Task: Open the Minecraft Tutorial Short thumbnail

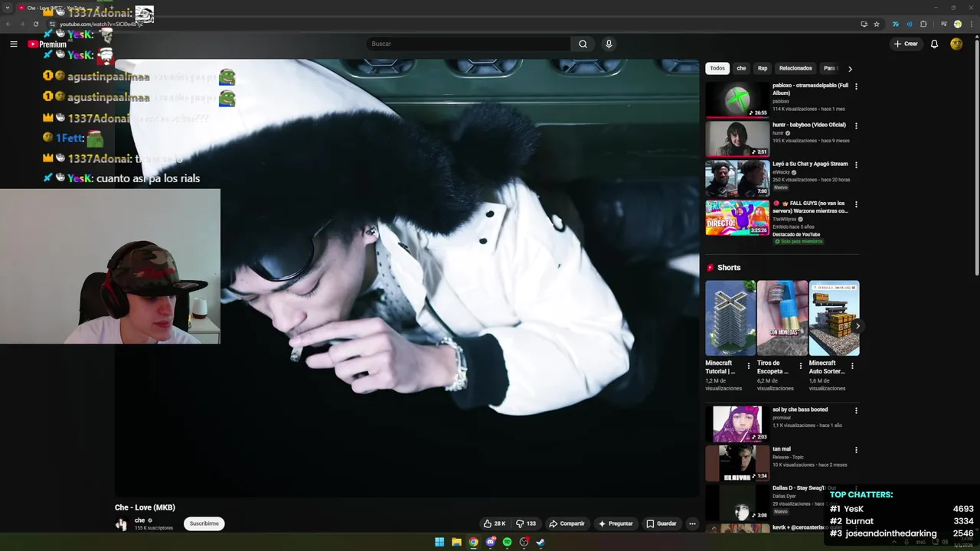Action: (730, 318)
